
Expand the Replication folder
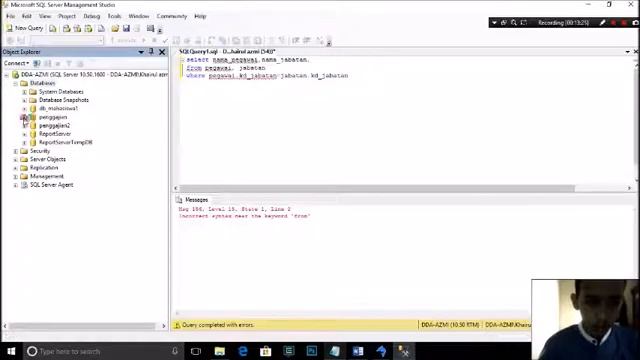pyautogui.click(x=16, y=168)
